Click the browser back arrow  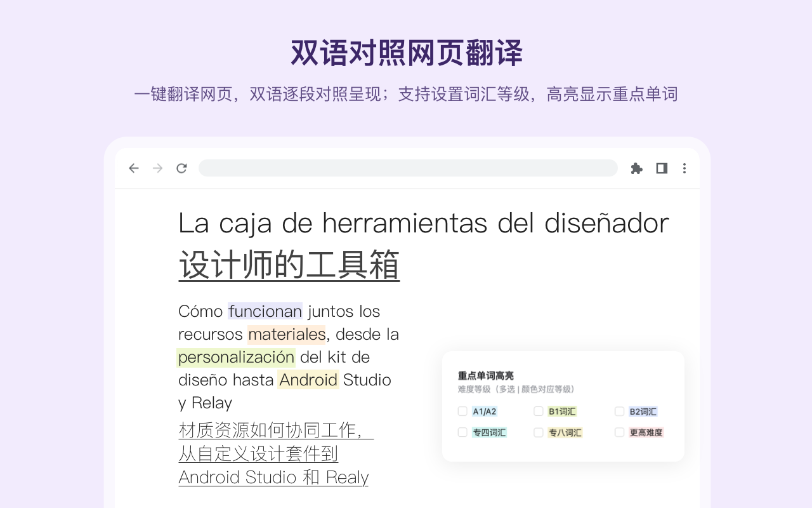[133, 168]
